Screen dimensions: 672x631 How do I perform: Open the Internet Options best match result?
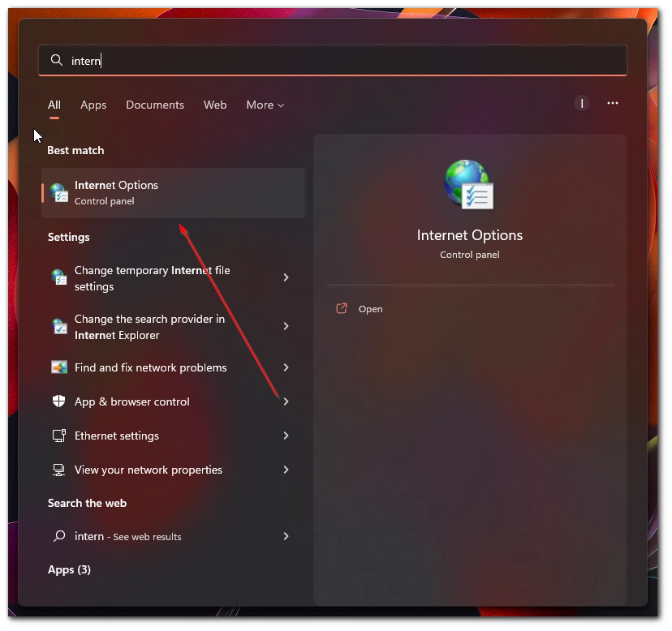point(173,193)
